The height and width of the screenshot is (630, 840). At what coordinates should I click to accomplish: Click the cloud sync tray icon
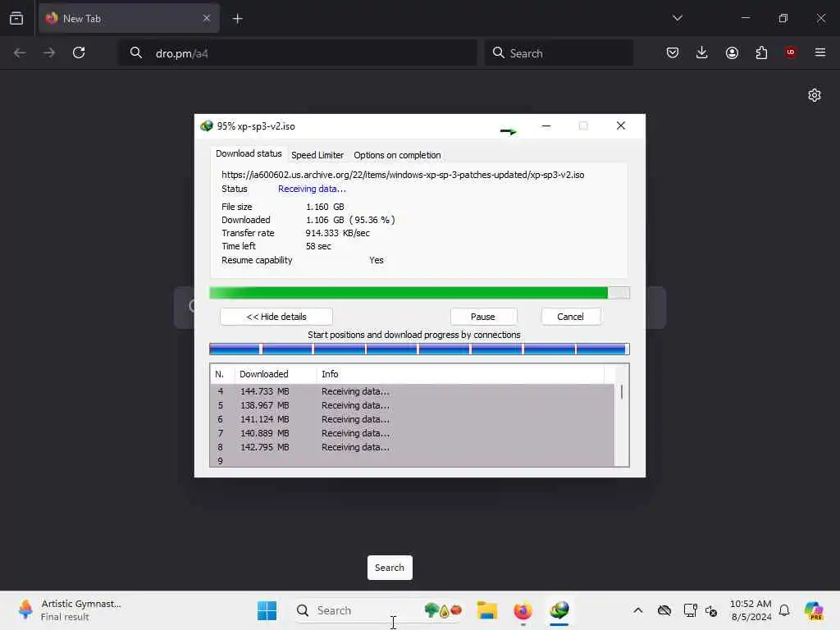[x=664, y=610]
